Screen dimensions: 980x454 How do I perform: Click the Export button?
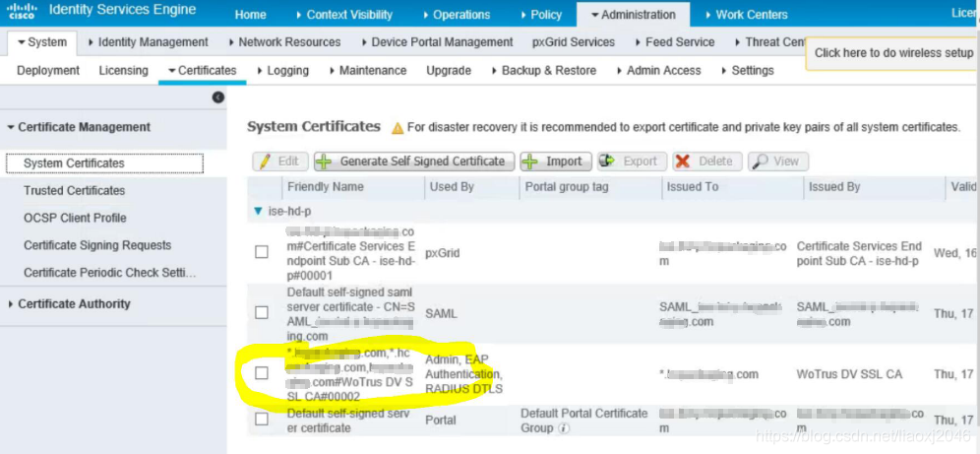coord(632,162)
